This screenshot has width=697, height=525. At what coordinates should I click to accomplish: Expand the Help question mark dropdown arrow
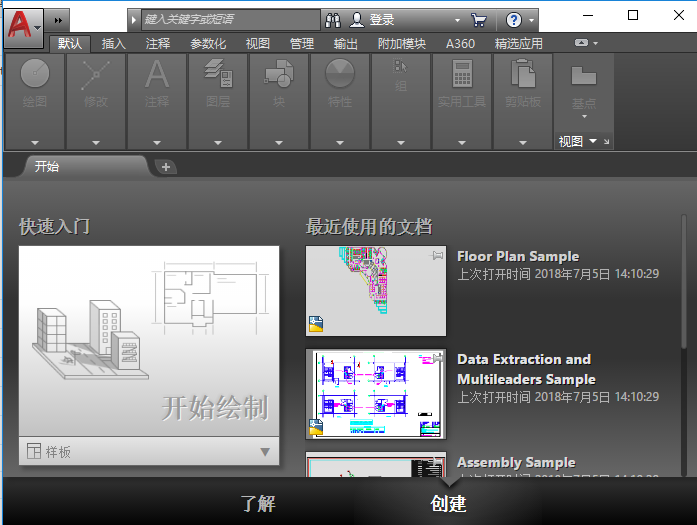pyautogui.click(x=532, y=20)
